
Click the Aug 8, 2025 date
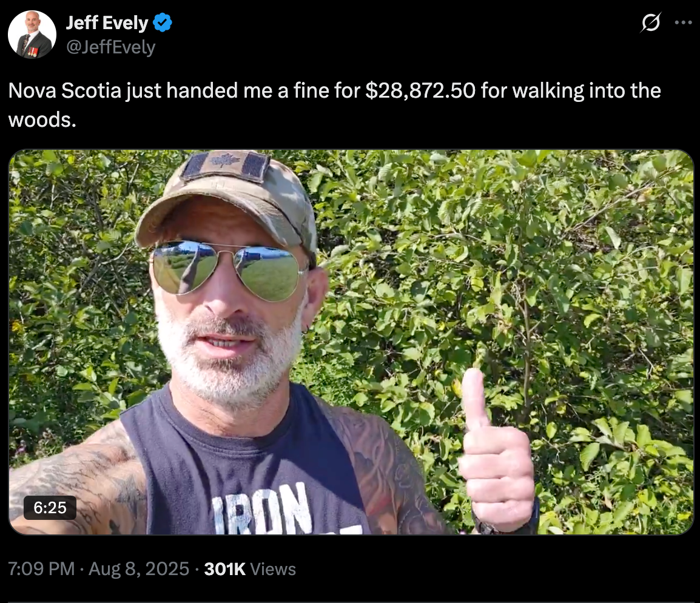[139, 568]
